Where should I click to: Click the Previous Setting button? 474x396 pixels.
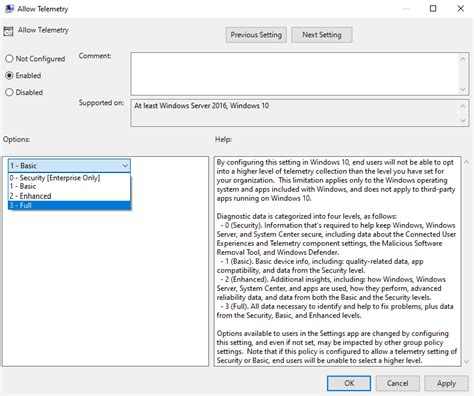coord(256,35)
